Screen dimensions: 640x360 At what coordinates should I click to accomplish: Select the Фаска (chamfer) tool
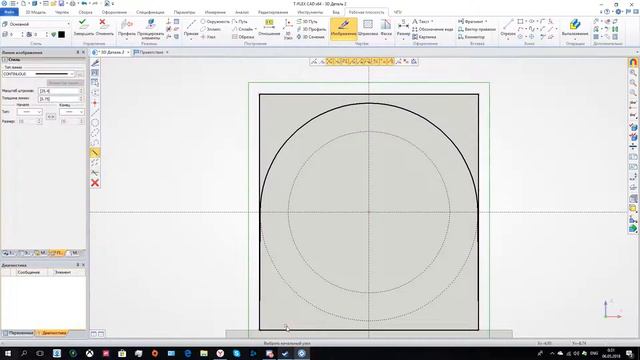click(386, 28)
